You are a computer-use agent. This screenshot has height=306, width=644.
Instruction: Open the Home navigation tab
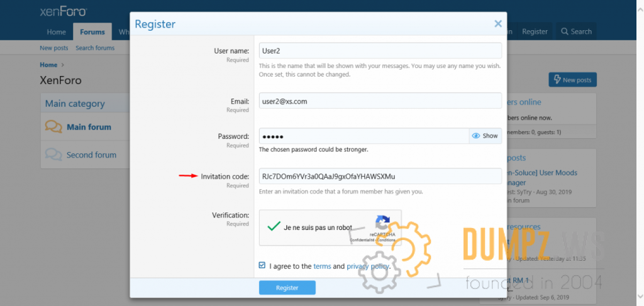(56, 32)
